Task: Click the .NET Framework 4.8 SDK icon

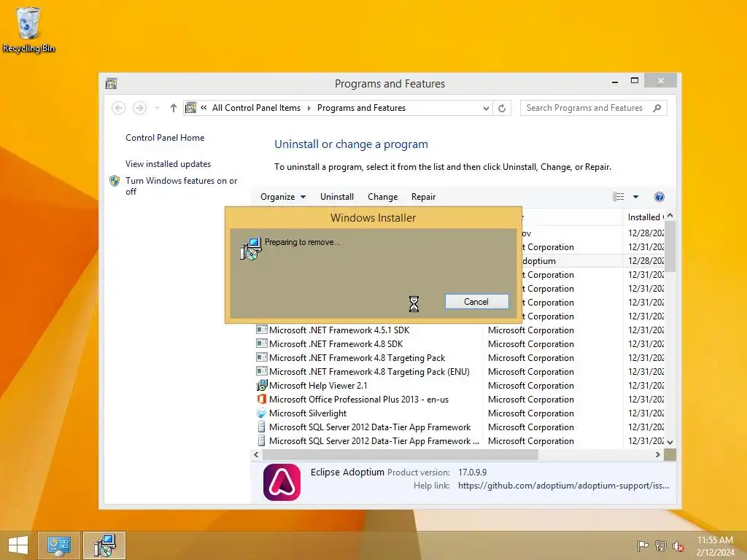Action: (262, 343)
